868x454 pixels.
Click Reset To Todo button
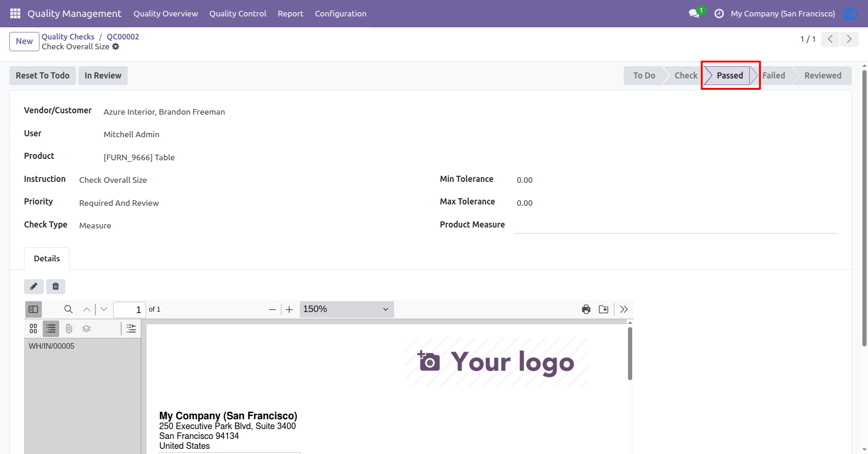[x=43, y=76]
